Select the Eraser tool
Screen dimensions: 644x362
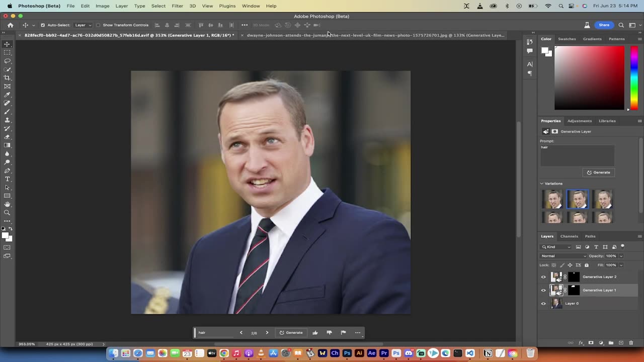click(7, 137)
